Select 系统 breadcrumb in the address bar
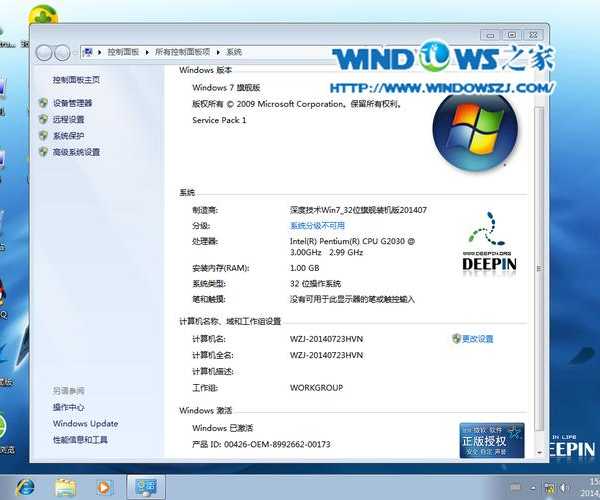Viewport: 600px width, 500px height. click(x=234, y=52)
